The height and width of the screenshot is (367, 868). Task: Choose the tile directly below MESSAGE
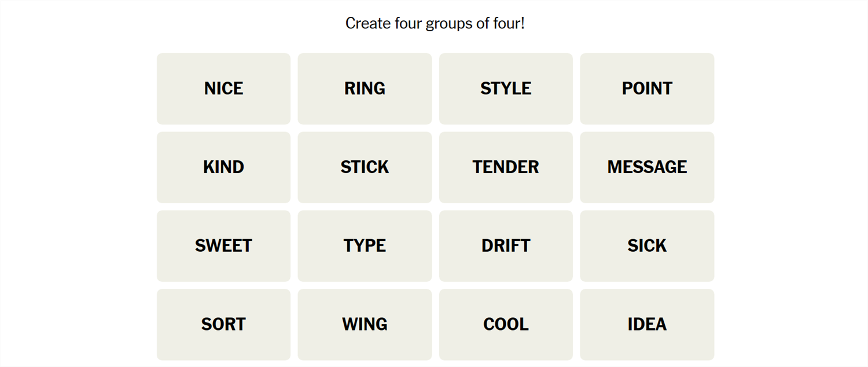[647, 245]
